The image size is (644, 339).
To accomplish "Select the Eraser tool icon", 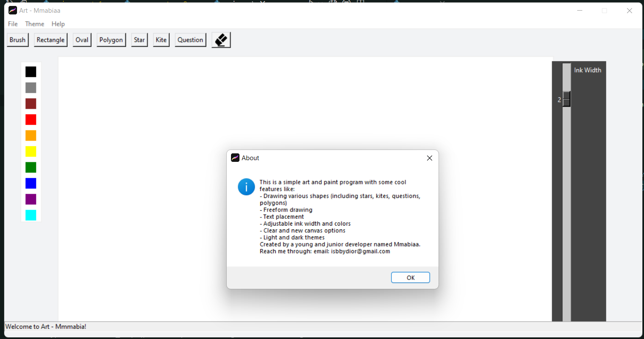I will 221,40.
